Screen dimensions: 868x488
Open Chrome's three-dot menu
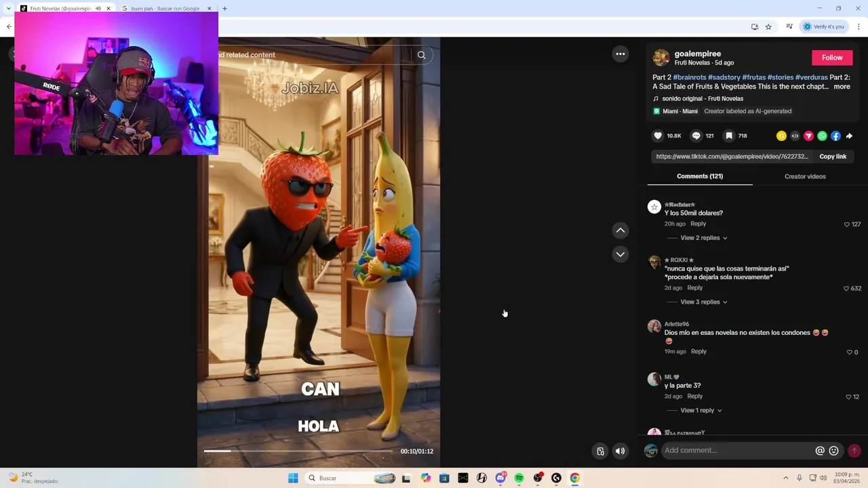point(859,27)
